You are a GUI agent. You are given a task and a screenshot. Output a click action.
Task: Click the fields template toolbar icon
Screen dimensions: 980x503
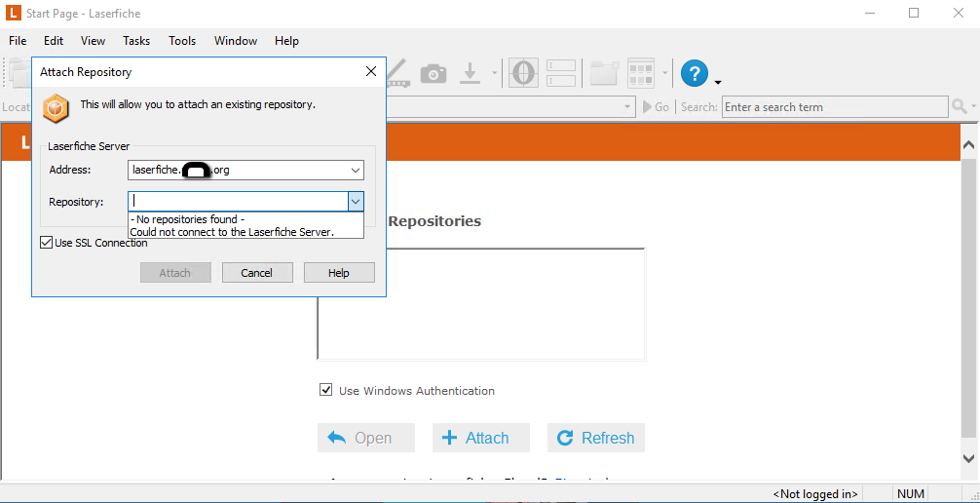(560, 73)
